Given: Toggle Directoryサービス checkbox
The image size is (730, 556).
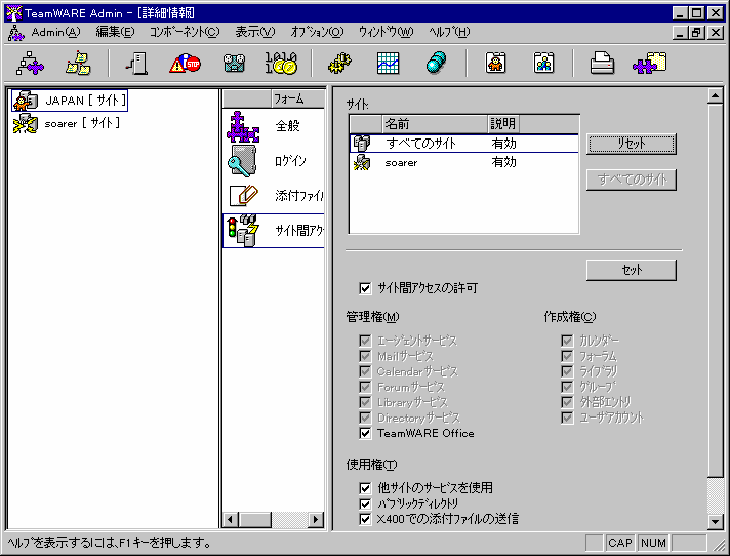Looking at the screenshot, I should [365, 418].
